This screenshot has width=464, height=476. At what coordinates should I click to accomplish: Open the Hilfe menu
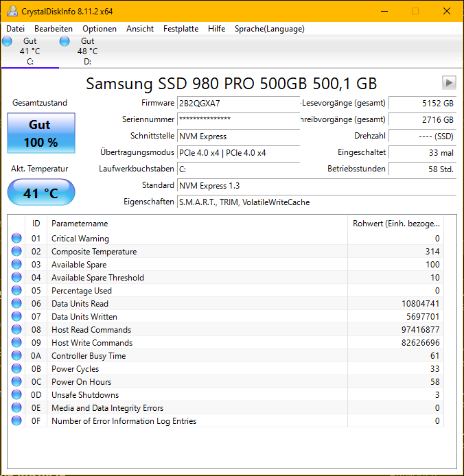(x=217, y=29)
